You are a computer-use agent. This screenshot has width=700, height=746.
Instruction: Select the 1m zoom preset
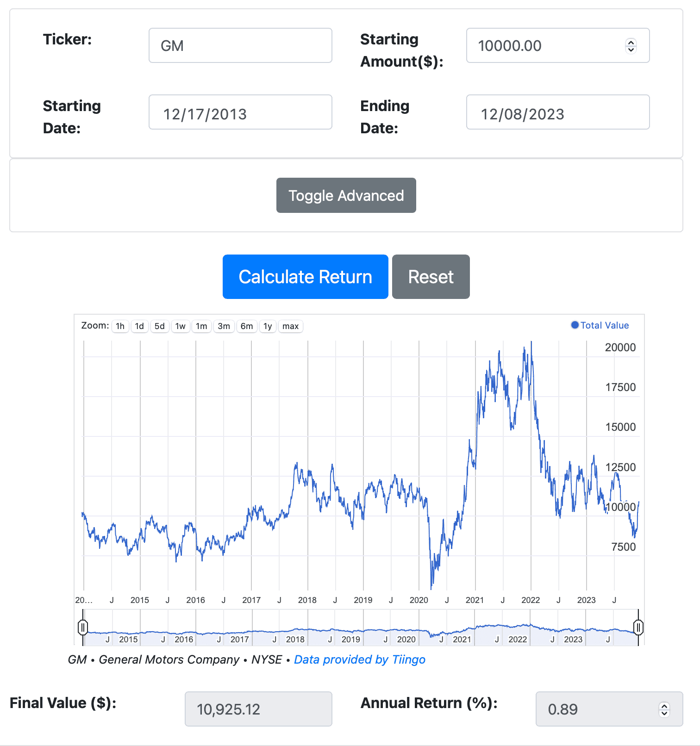[x=201, y=326]
